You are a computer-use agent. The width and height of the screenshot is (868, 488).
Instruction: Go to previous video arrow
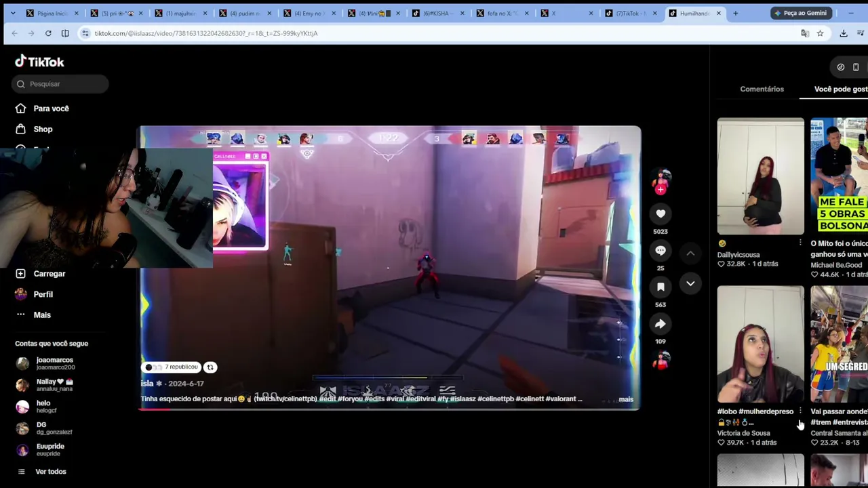690,253
